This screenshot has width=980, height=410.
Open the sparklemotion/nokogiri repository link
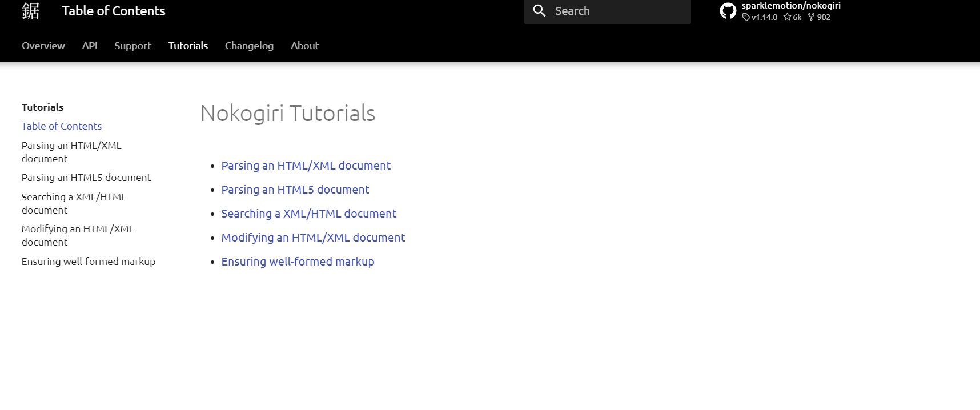[x=791, y=6]
